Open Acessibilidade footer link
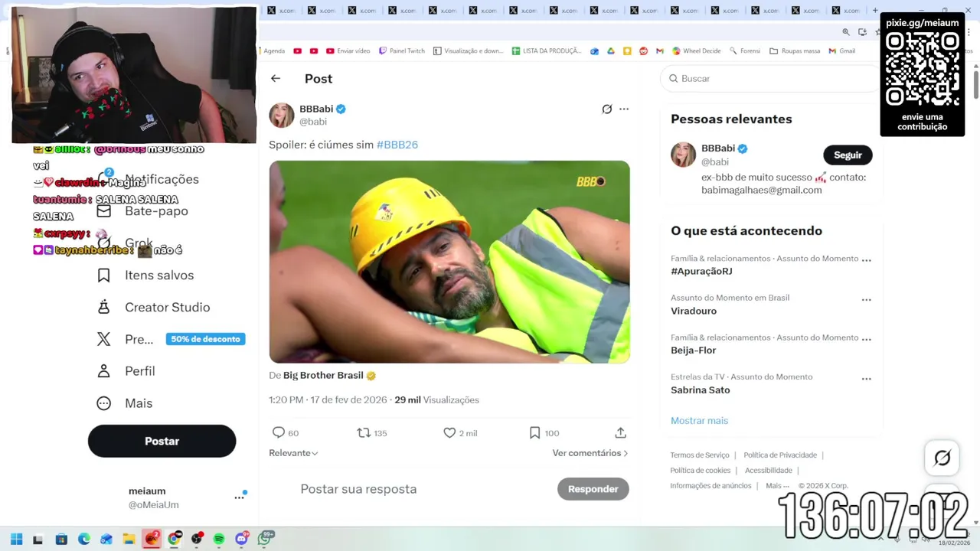 click(x=769, y=470)
